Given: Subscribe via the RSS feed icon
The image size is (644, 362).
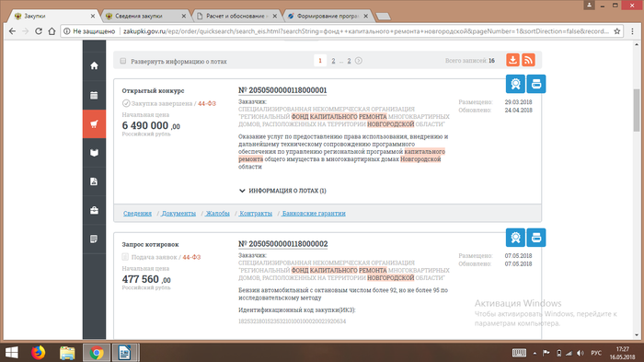Looking at the screenshot, I should 529,60.
